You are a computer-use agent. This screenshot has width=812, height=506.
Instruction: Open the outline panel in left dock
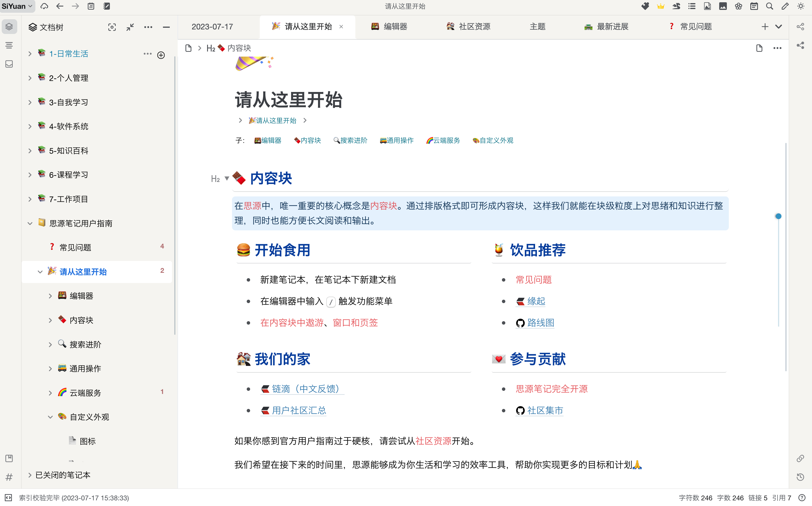[9, 45]
